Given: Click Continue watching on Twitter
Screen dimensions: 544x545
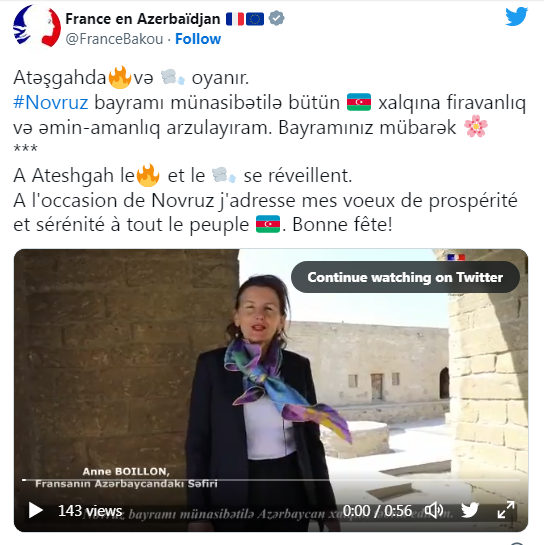Looking at the screenshot, I should pos(405,277).
